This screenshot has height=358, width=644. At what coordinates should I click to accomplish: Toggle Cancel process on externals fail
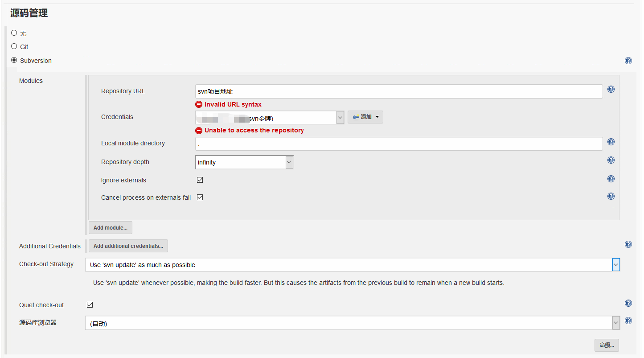[200, 198]
